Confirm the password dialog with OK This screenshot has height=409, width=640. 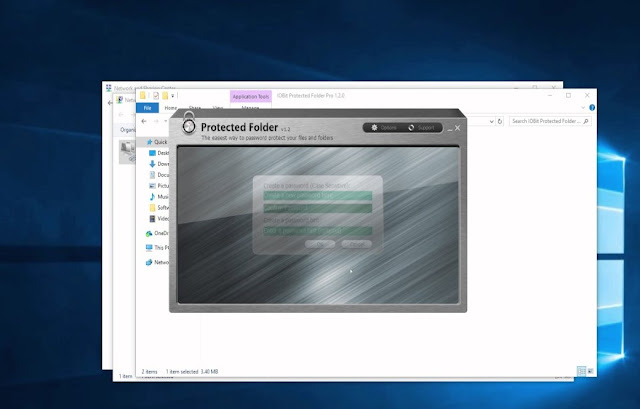pos(320,244)
